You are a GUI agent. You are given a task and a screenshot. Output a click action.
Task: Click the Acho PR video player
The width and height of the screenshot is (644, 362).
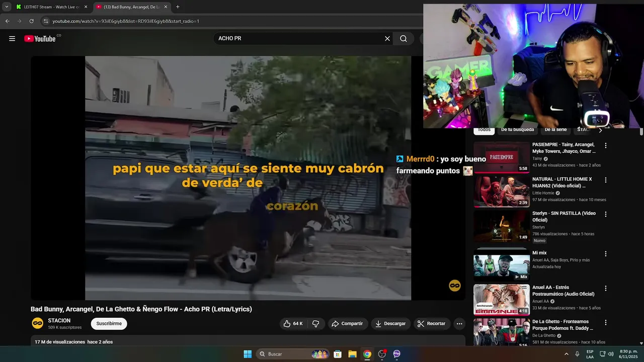click(248, 178)
